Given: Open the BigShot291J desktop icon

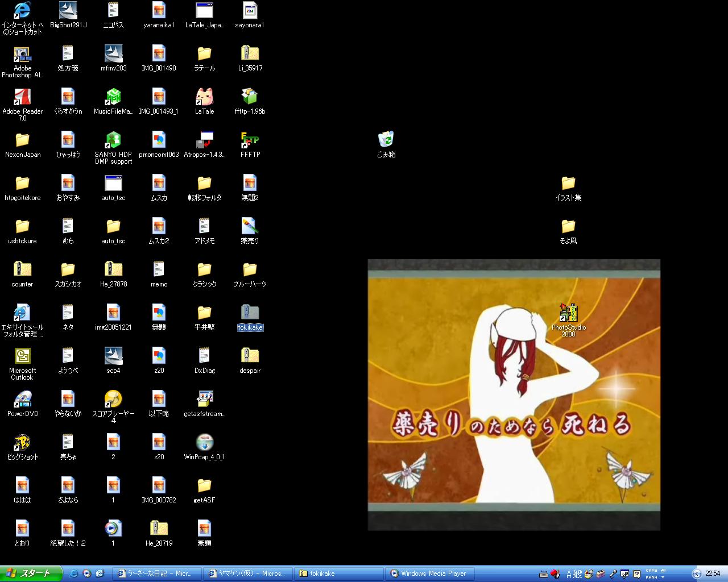Looking at the screenshot, I should [68, 15].
